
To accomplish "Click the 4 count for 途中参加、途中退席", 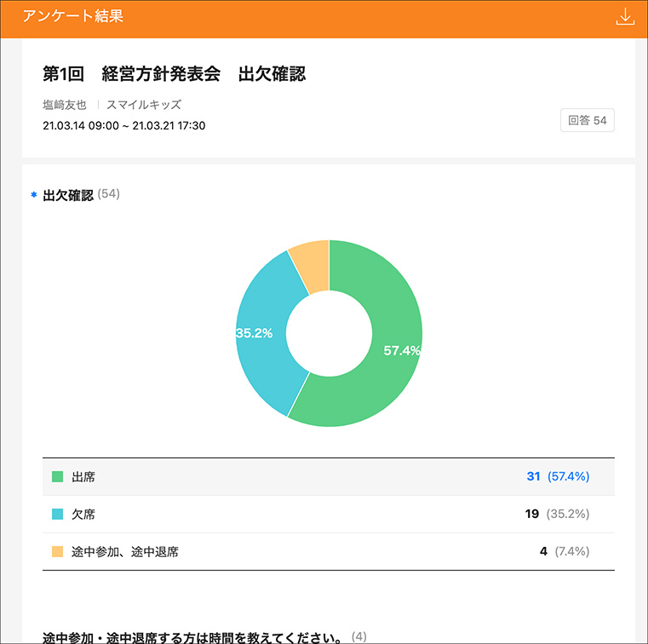I will [543, 551].
